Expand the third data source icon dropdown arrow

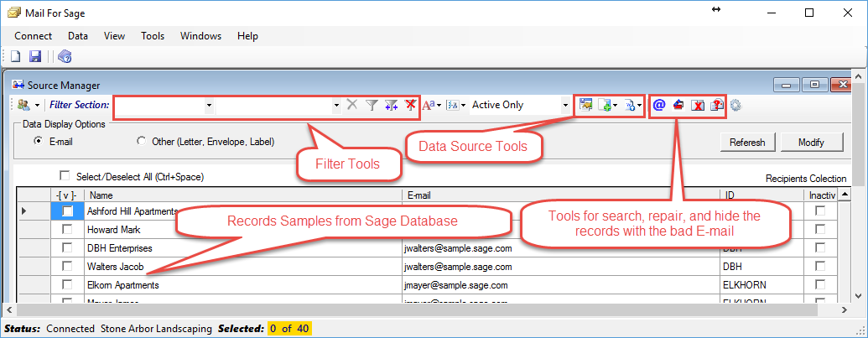point(639,105)
